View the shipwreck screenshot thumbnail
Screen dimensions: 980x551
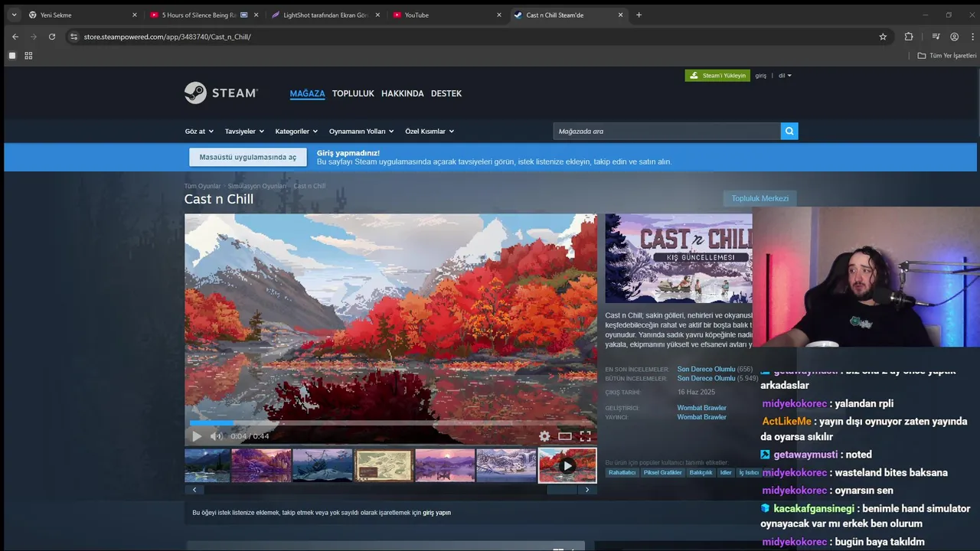tap(322, 465)
